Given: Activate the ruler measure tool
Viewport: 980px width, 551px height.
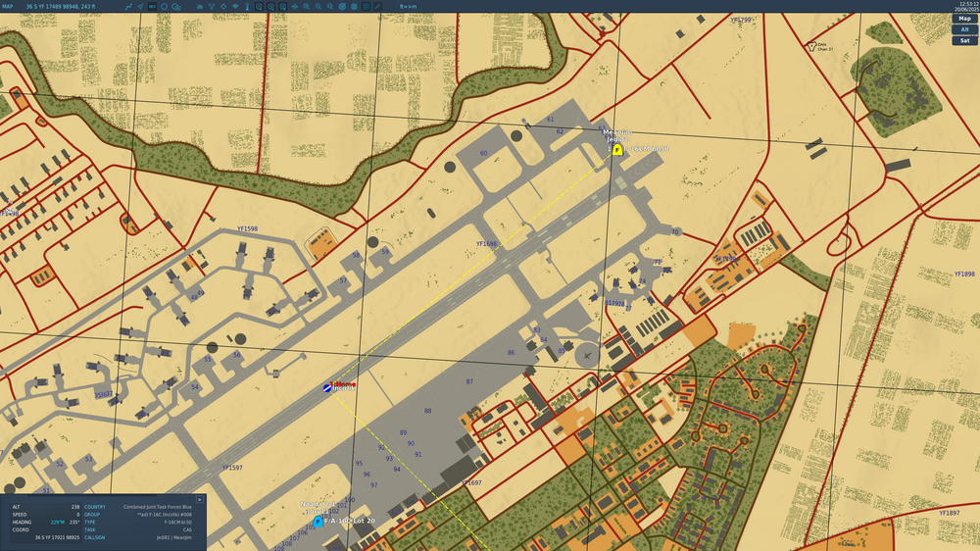Looking at the screenshot, I should [152, 6].
